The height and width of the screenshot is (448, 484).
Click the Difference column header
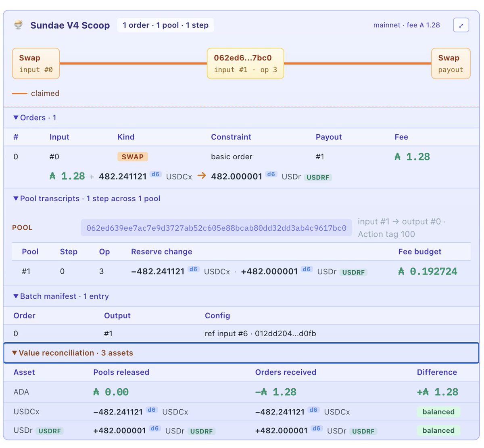[437, 372]
